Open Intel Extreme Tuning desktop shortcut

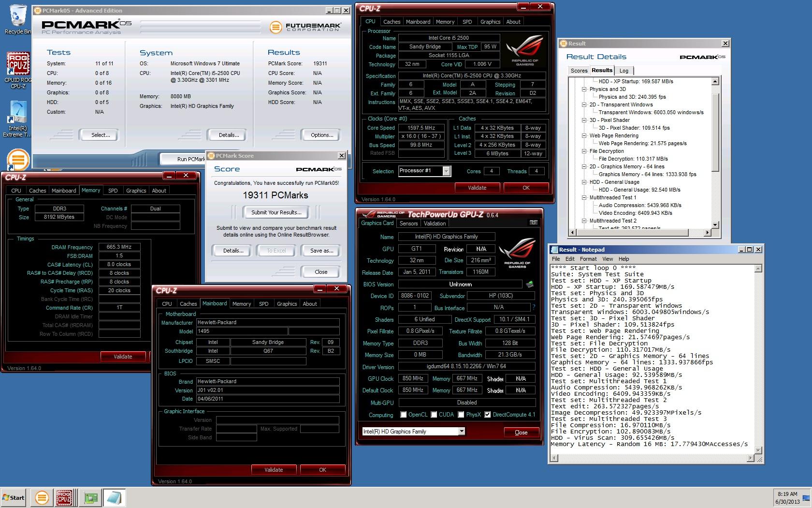pos(18,120)
